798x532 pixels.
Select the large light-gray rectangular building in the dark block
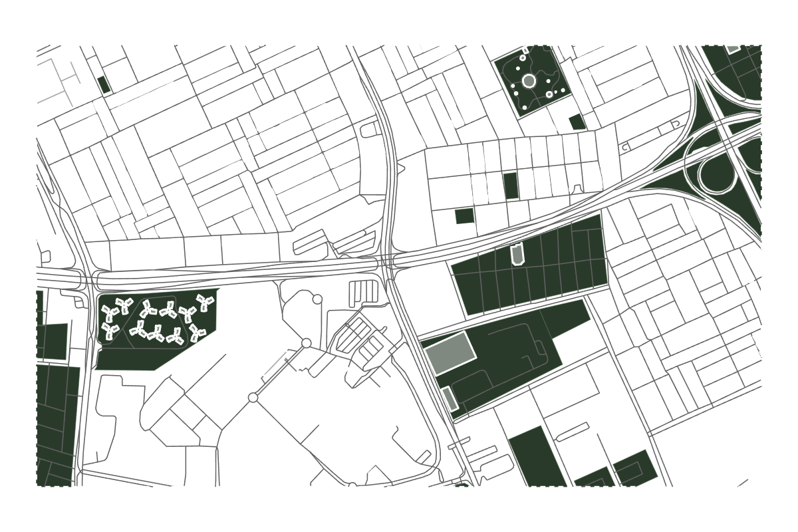451,354
